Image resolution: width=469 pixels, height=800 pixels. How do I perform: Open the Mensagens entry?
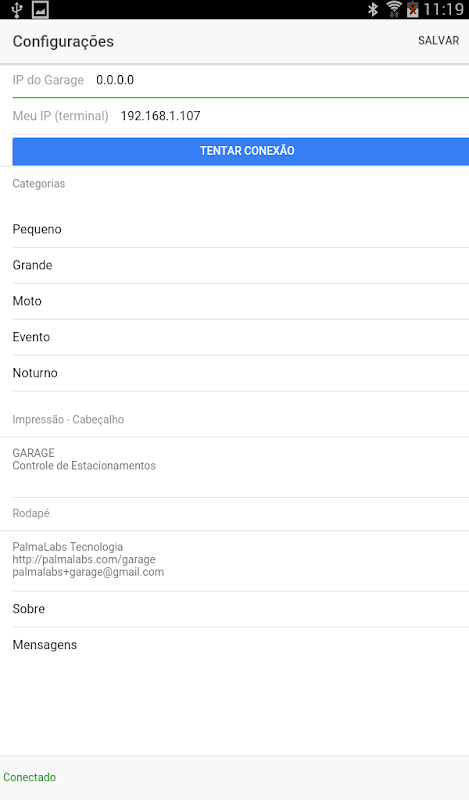click(241, 645)
